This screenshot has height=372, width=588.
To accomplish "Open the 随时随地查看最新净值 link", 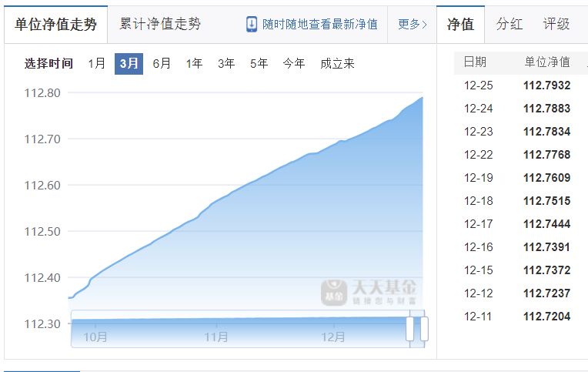I will [320, 25].
